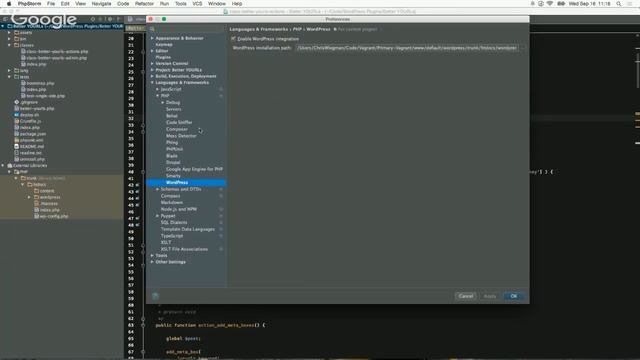
Task: Click the OK button in Preferences
Action: tap(514, 296)
